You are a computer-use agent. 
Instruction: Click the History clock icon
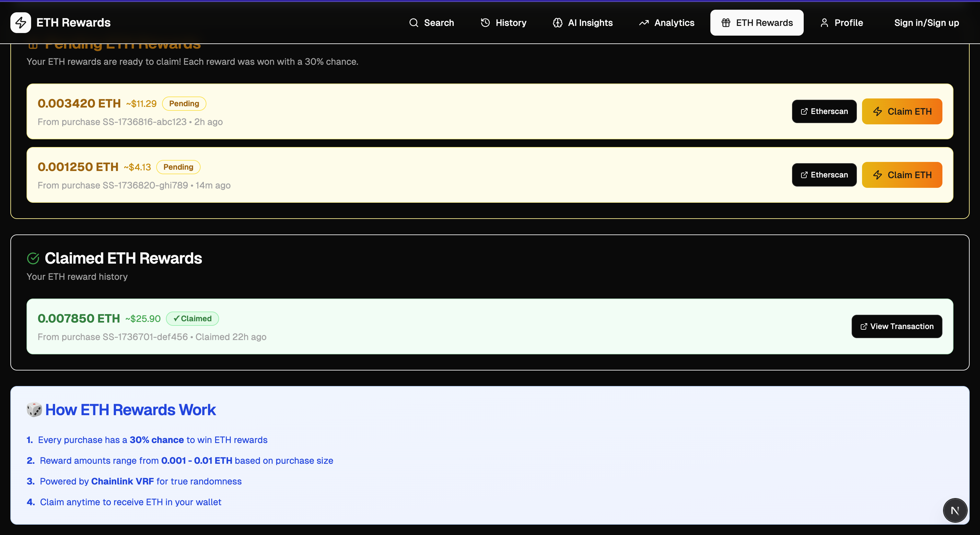485,23
